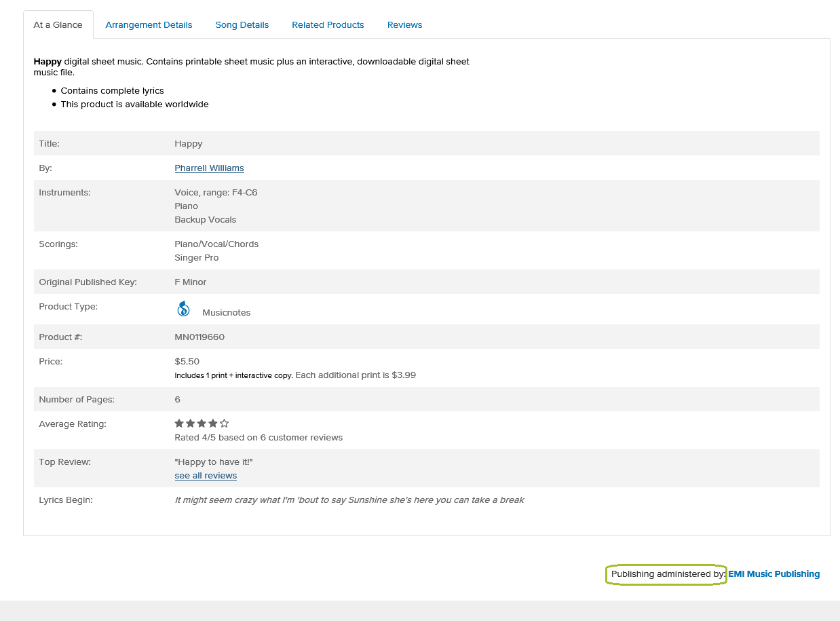
Task: Click the 'Musicnotes' product type text
Action: click(x=227, y=313)
